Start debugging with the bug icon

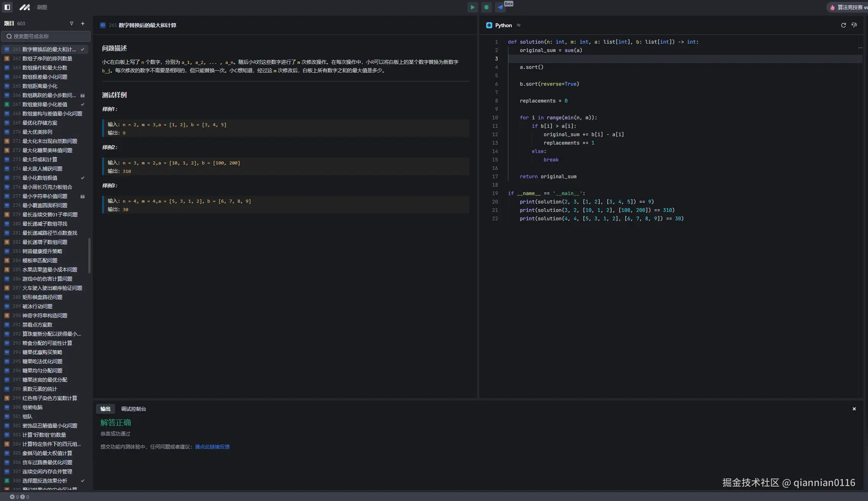point(486,7)
